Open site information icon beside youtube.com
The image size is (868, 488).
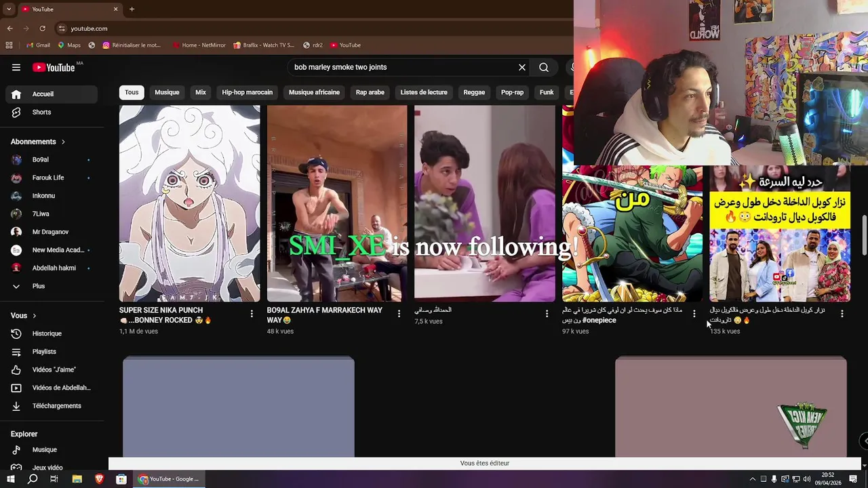pyautogui.click(x=62, y=28)
